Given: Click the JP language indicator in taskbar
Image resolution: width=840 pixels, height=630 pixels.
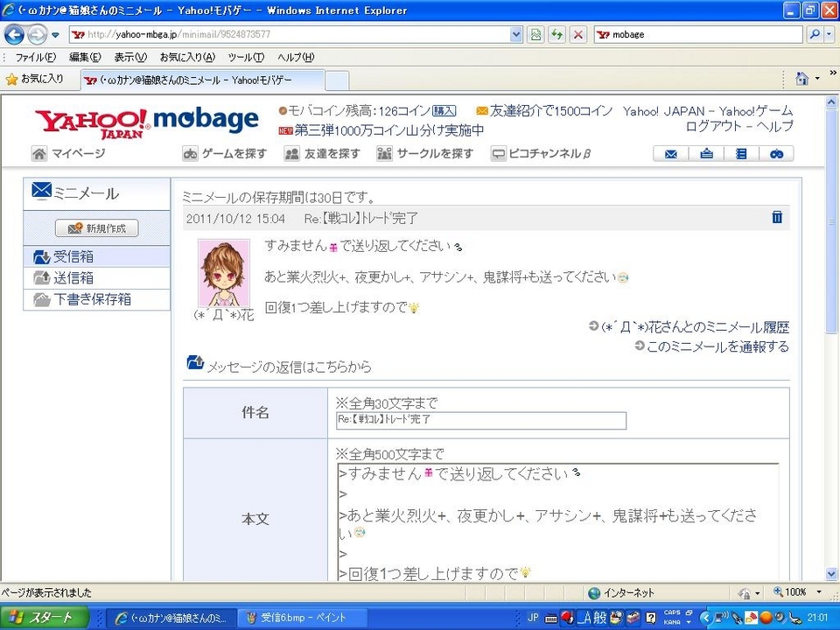Looking at the screenshot, I should point(533,617).
